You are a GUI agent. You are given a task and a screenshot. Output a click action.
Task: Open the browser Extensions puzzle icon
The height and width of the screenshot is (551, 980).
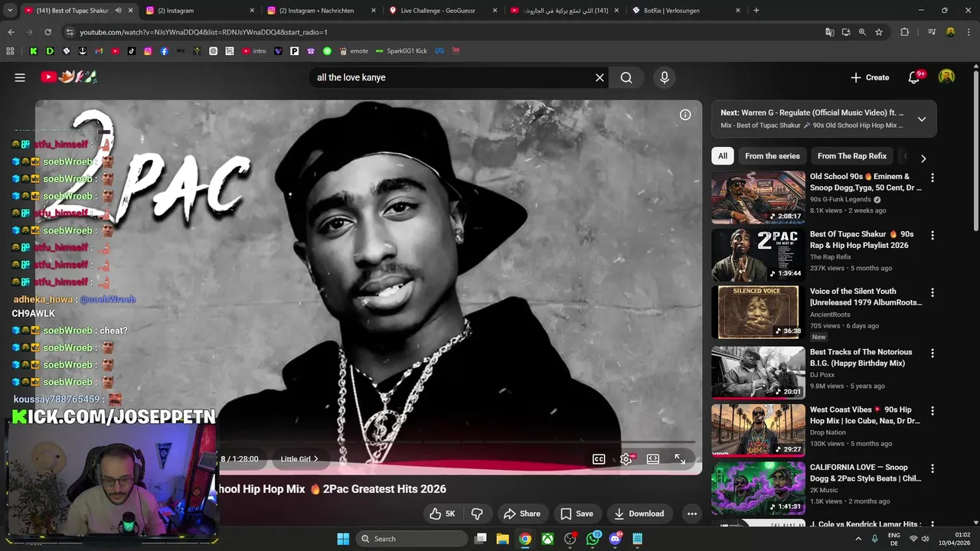905,32
